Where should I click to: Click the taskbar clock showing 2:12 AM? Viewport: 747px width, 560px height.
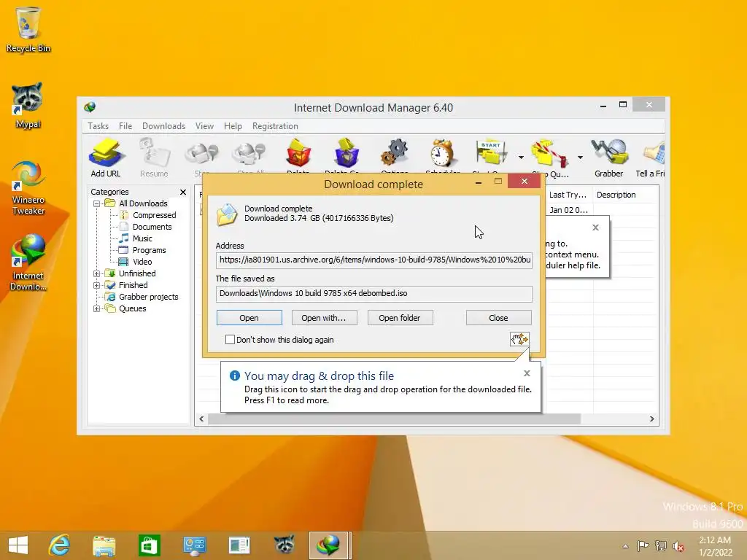[x=715, y=546]
